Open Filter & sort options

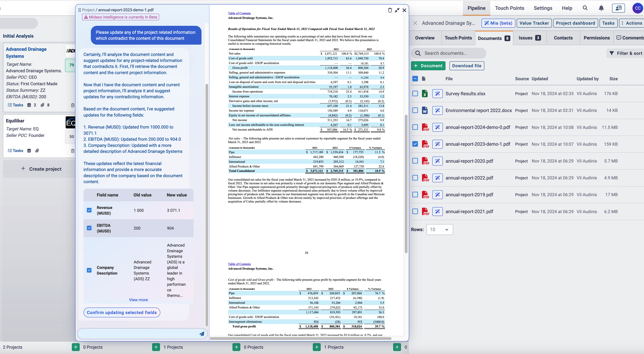tap(626, 53)
